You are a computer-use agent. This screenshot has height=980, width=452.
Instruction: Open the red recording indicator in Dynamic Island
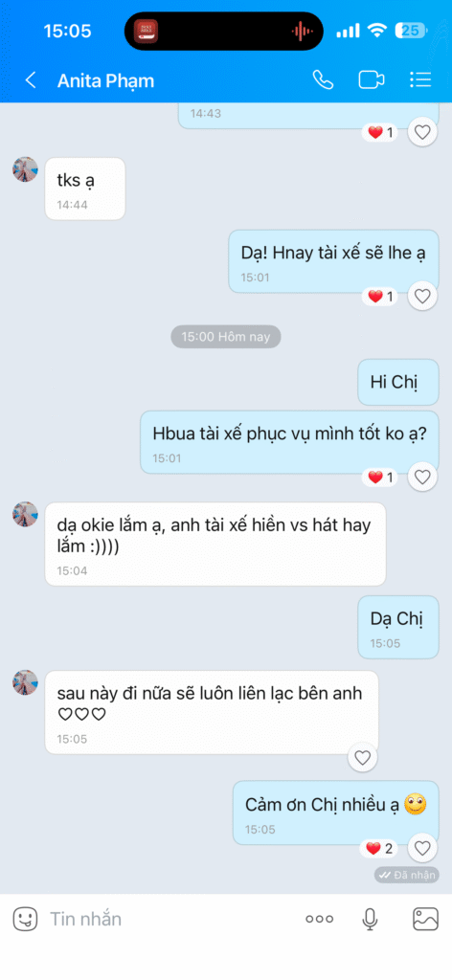(303, 31)
